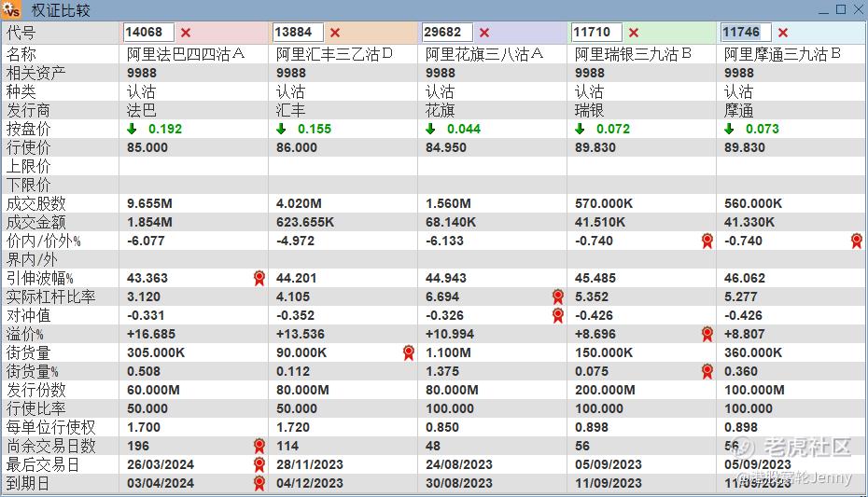868x497 pixels.
Task: Remove warrant 14068 with its red X
Action: point(186,33)
